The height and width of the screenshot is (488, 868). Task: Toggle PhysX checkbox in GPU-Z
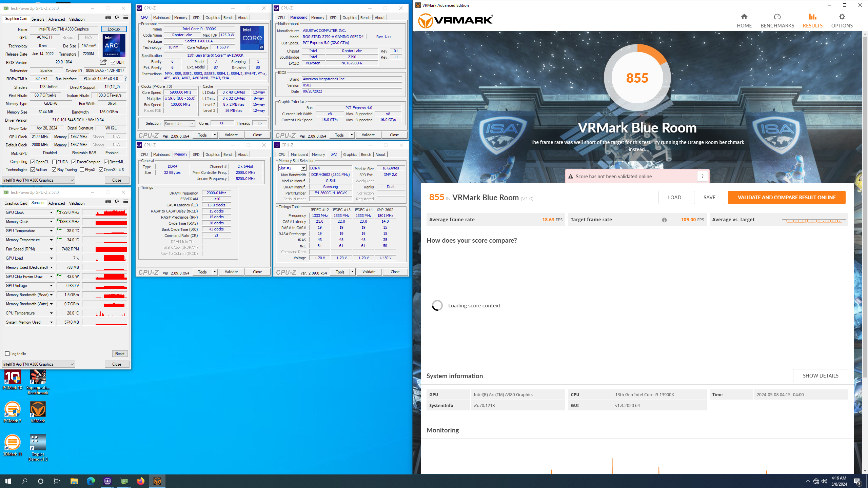click(x=82, y=170)
